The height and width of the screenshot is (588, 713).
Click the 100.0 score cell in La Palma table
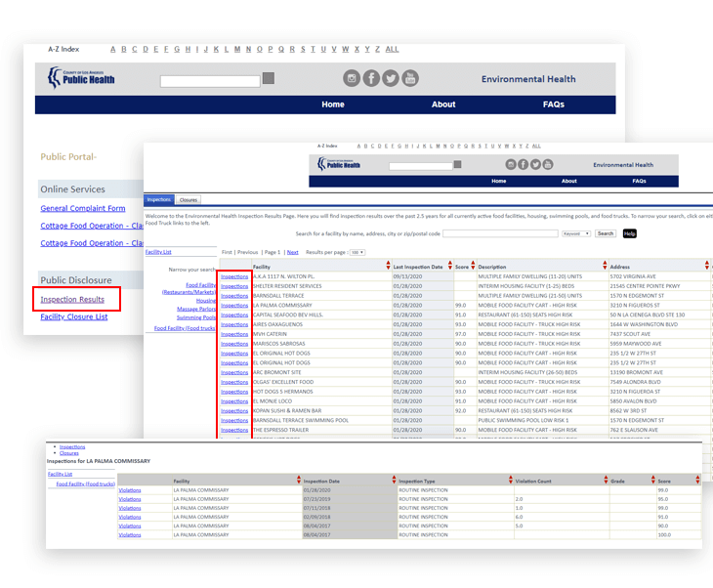click(x=679, y=535)
